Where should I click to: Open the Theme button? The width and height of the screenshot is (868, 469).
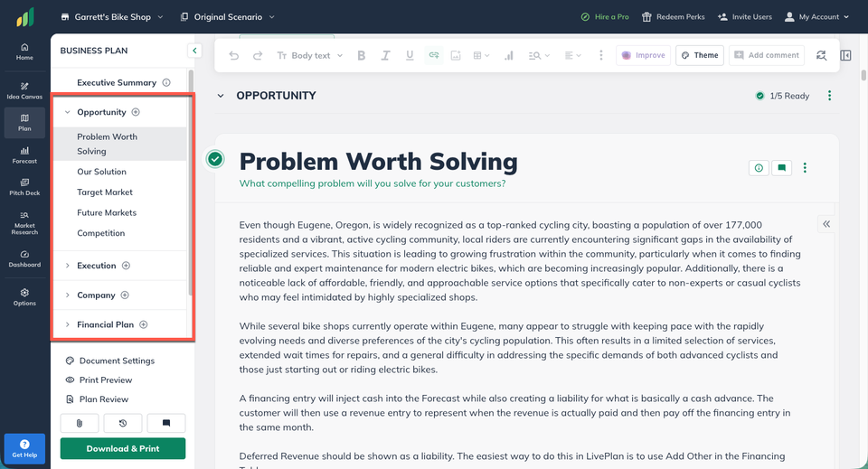[700, 55]
